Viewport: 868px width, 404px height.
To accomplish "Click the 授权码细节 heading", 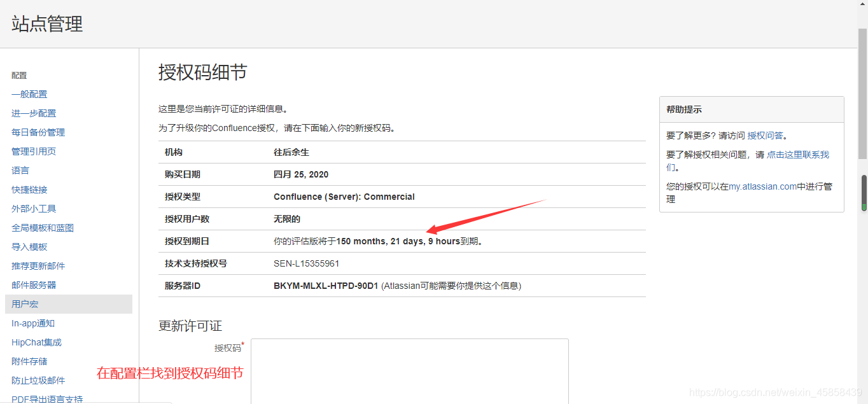I will (203, 73).
